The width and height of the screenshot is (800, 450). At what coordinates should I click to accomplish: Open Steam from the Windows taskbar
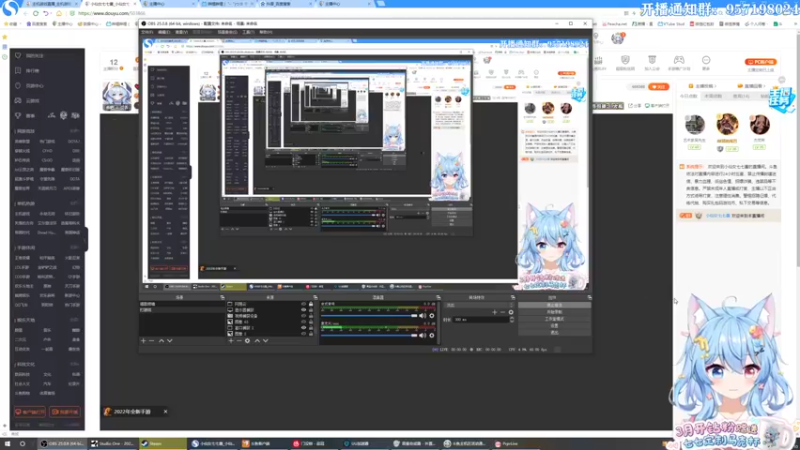point(162,444)
